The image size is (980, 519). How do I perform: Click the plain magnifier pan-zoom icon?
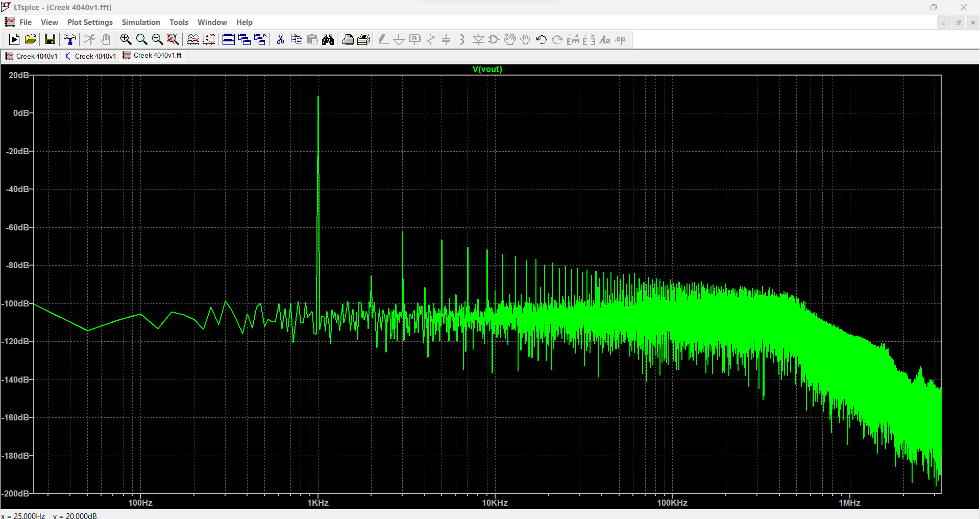click(141, 39)
